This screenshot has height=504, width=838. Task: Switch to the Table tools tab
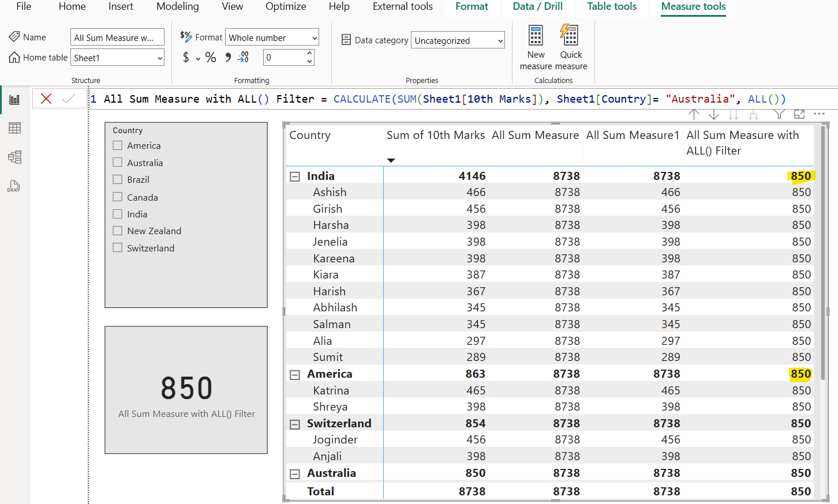(612, 6)
